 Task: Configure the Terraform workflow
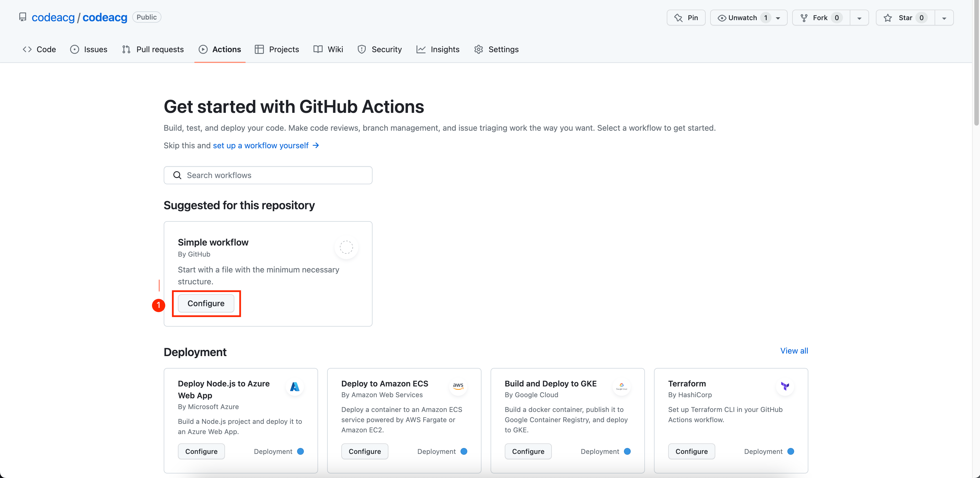[x=691, y=451]
